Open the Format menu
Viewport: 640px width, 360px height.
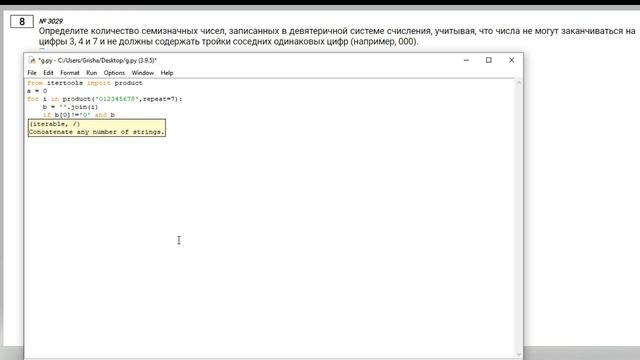tap(70, 73)
